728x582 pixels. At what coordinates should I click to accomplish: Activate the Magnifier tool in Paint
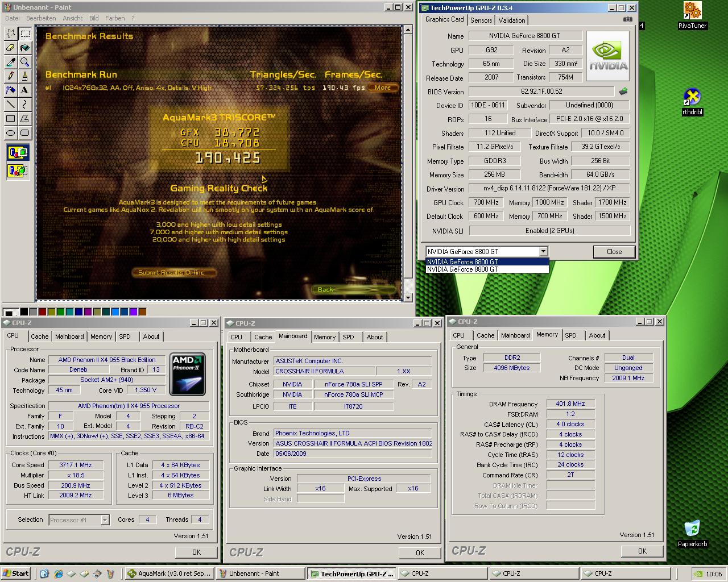pos(25,62)
